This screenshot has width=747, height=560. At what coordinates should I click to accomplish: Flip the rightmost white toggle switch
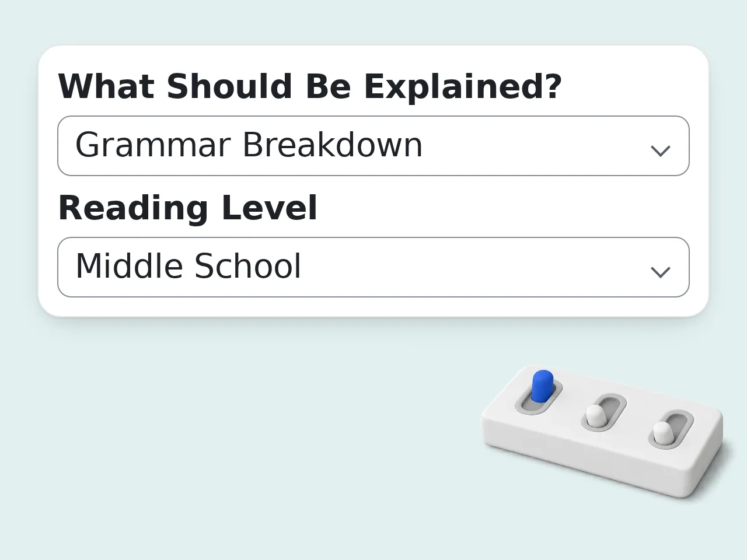[x=662, y=432]
